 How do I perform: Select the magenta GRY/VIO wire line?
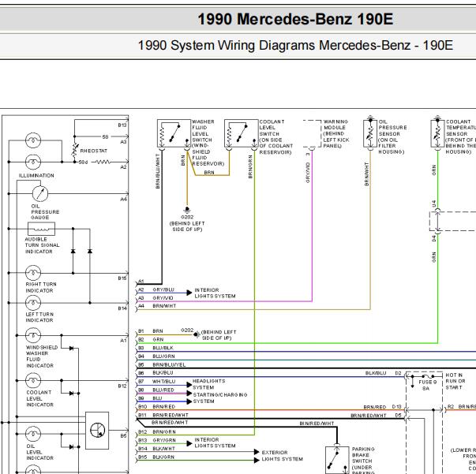pos(225,301)
